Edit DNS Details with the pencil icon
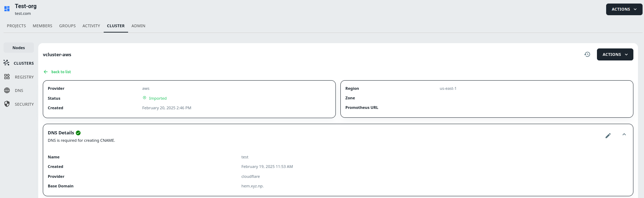Viewport: 644px width, 198px height. pos(608,135)
